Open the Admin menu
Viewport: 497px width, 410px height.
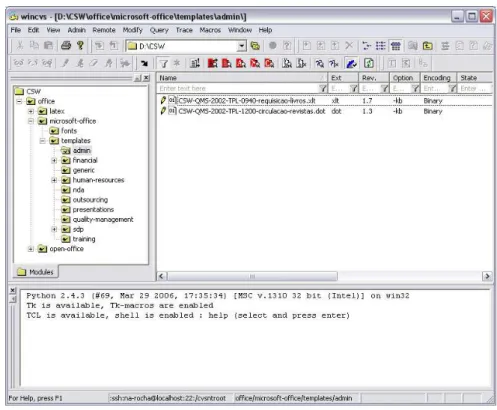76,30
